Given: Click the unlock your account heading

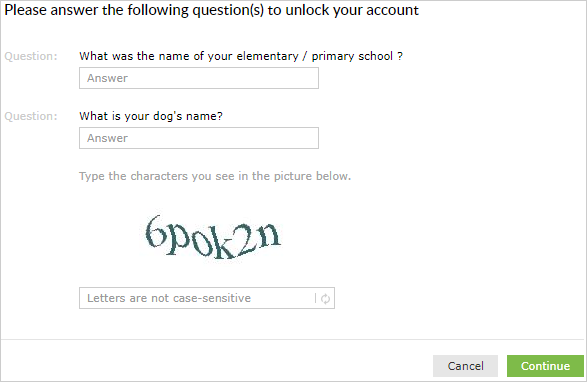Looking at the screenshot, I should (212, 10).
